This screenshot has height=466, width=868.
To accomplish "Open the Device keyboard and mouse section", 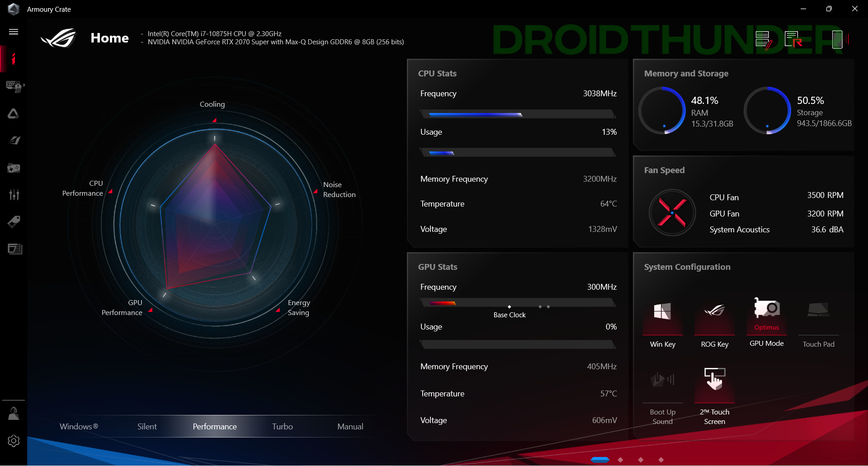I will tap(14, 86).
